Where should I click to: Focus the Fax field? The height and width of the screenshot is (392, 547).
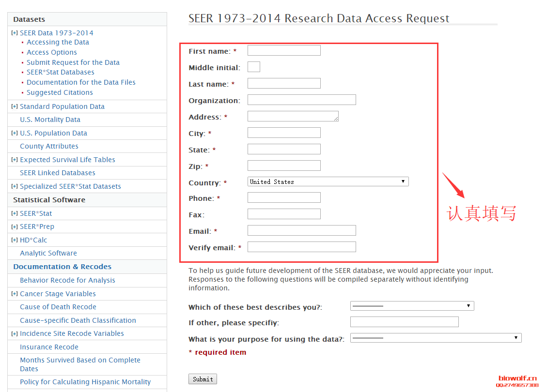(x=284, y=214)
